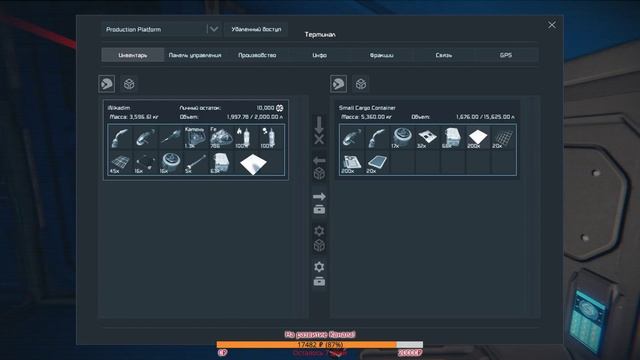The width and height of the screenshot is (640, 360).
Task: Click the right-arrow box transfer icon
Action: 319,203
